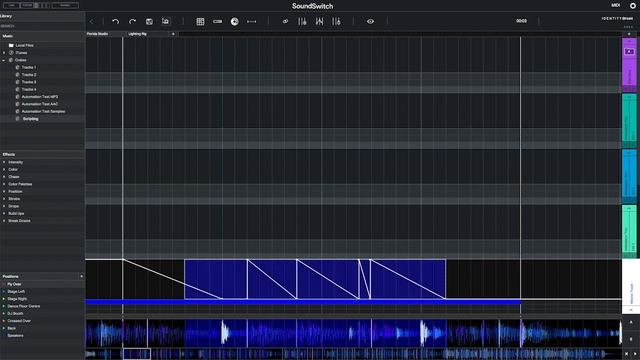The width and height of the screenshot is (640, 360).
Task: Open the Florida Studio tab
Action: tap(98, 34)
